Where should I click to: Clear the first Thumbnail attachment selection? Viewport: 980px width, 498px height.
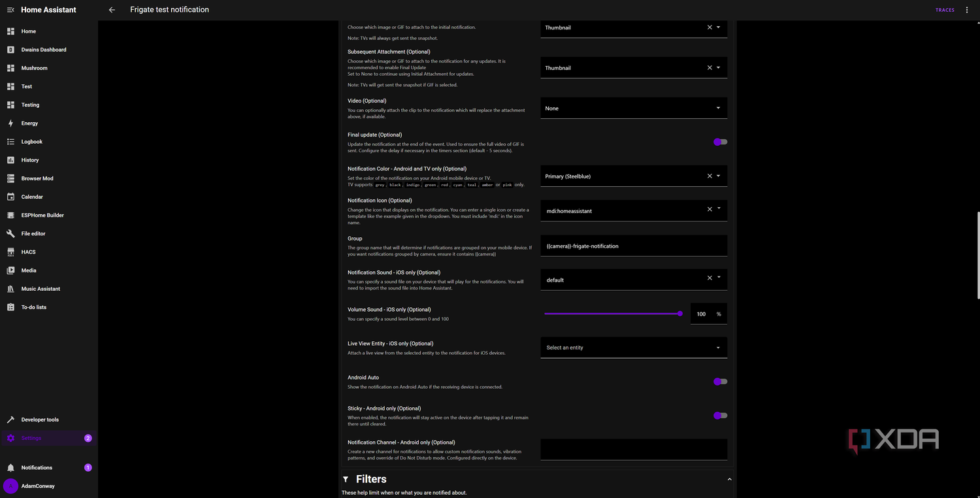tap(710, 27)
